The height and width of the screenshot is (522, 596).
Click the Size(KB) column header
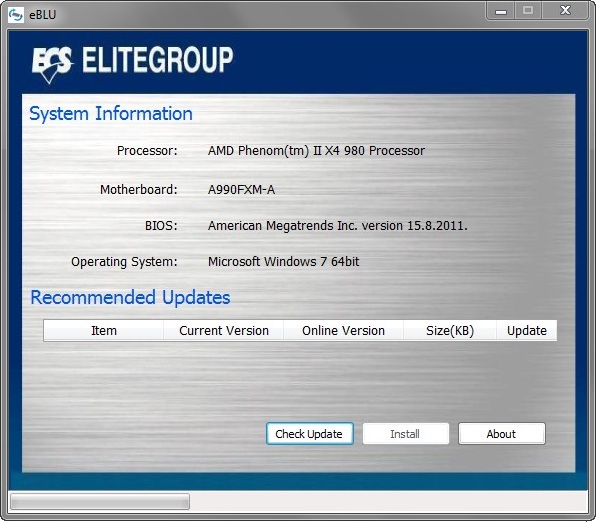[450, 330]
